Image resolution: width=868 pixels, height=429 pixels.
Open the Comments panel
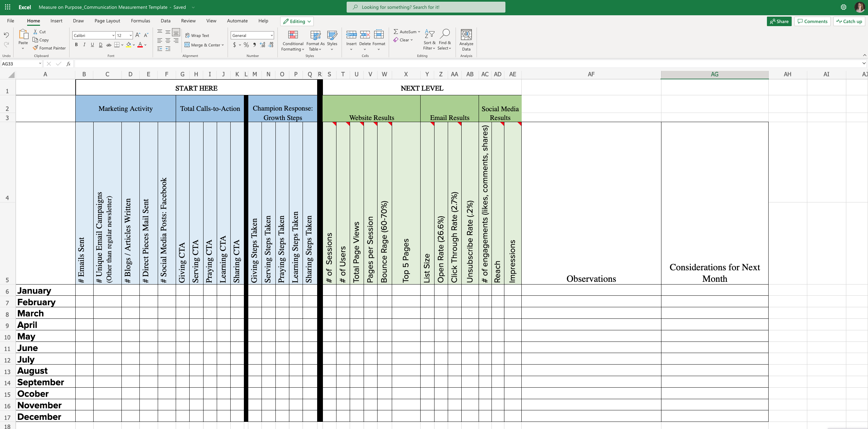812,21
